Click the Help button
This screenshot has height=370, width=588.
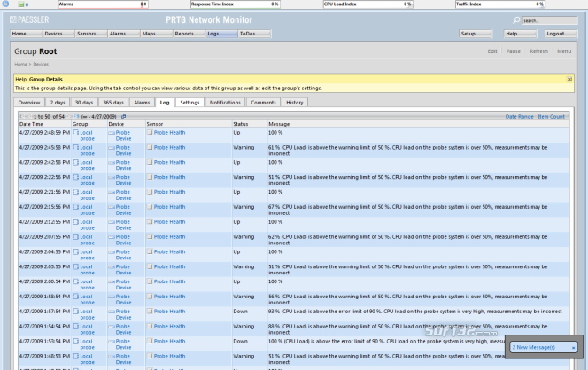520,34
